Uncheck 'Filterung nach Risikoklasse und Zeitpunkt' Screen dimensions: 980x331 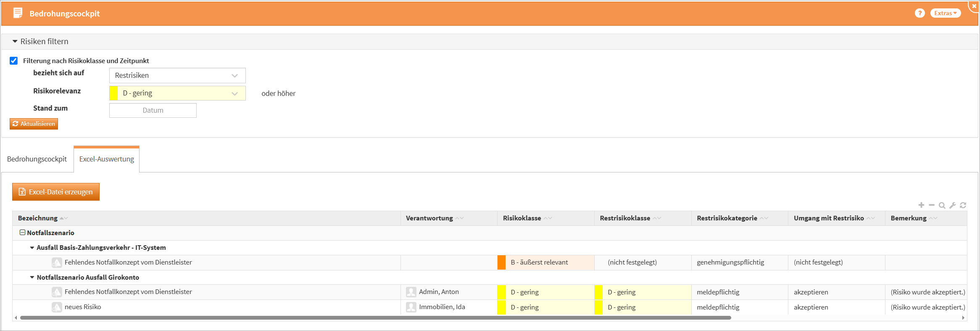14,61
